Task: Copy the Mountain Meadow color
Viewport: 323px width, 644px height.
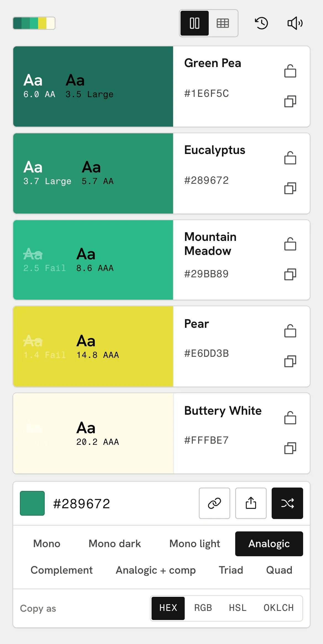Action: click(290, 274)
